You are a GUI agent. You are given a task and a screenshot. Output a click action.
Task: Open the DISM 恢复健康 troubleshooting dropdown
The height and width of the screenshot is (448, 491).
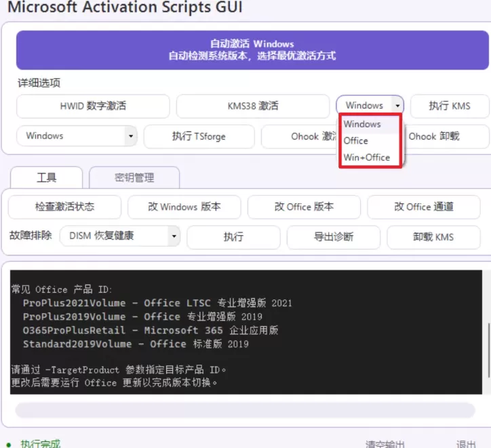point(120,236)
